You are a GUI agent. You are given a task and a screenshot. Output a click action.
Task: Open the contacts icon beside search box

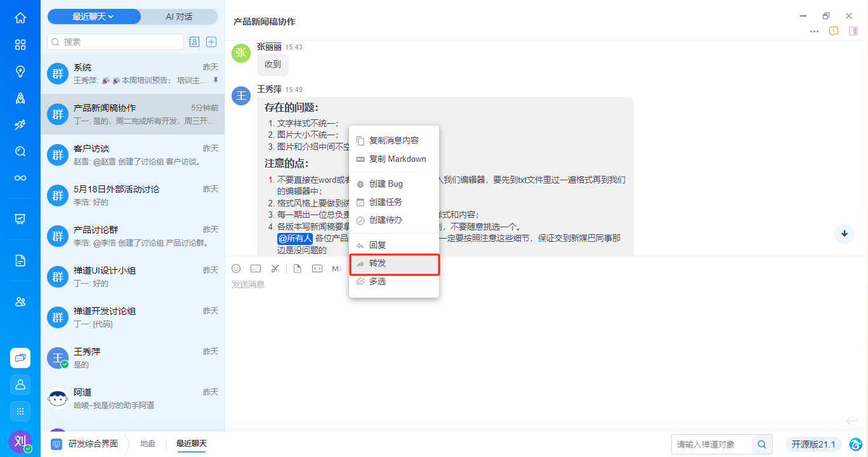[195, 42]
